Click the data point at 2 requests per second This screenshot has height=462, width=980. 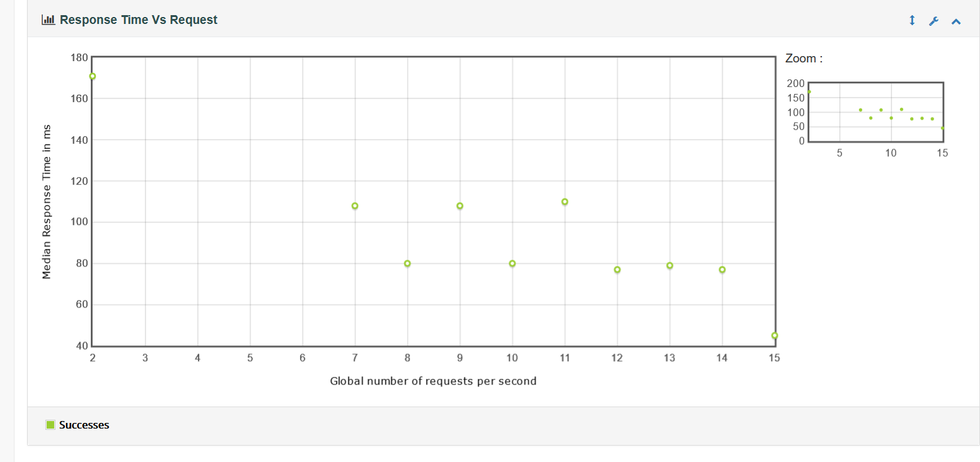click(93, 76)
